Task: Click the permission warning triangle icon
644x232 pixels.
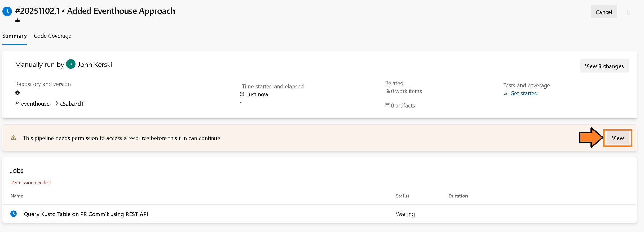Action: (14, 138)
